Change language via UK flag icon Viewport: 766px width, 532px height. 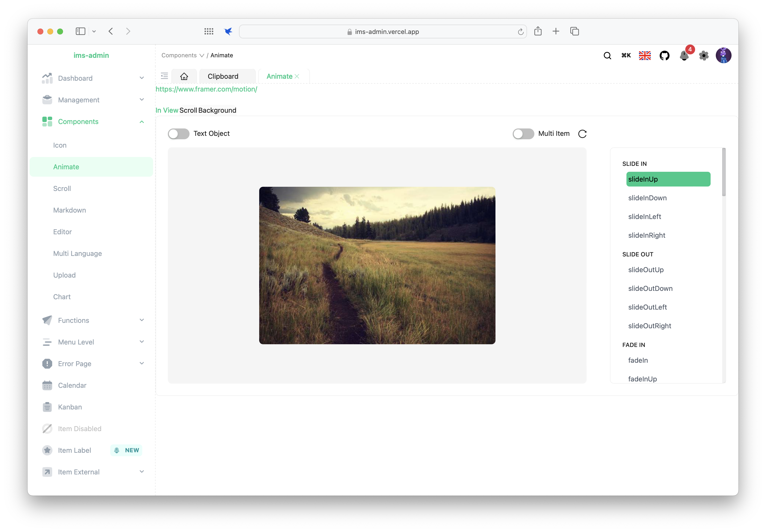click(645, 56)
